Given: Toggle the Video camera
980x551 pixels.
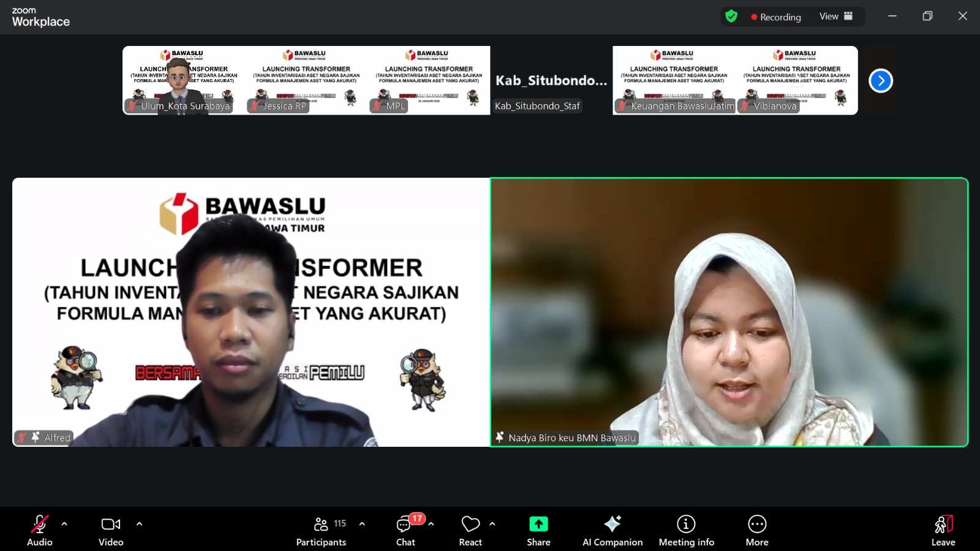Looking at the screenshot, I should (x=111, y=531).
